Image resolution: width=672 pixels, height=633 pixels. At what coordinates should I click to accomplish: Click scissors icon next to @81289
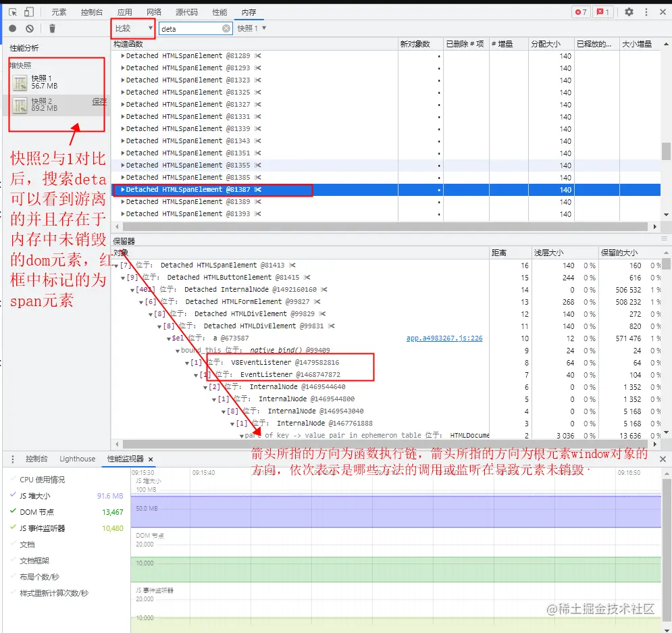tap(257, 55)
